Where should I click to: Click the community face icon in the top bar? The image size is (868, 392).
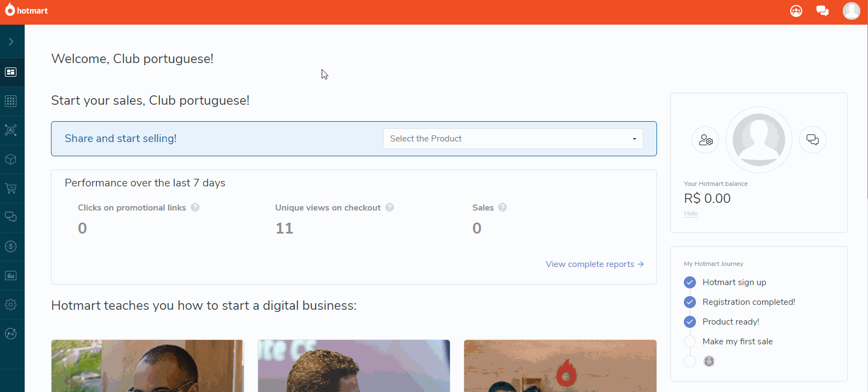click(796, 11)
